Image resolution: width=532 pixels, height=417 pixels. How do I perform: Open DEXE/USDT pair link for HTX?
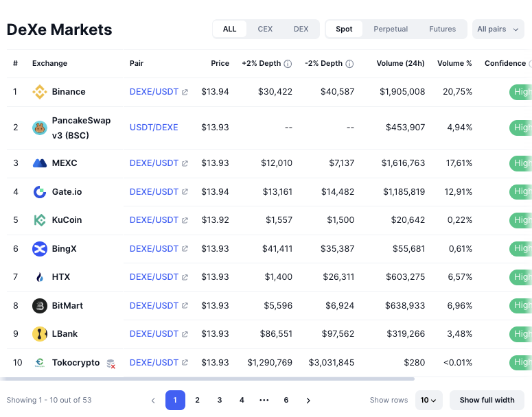tap(154, 277)
